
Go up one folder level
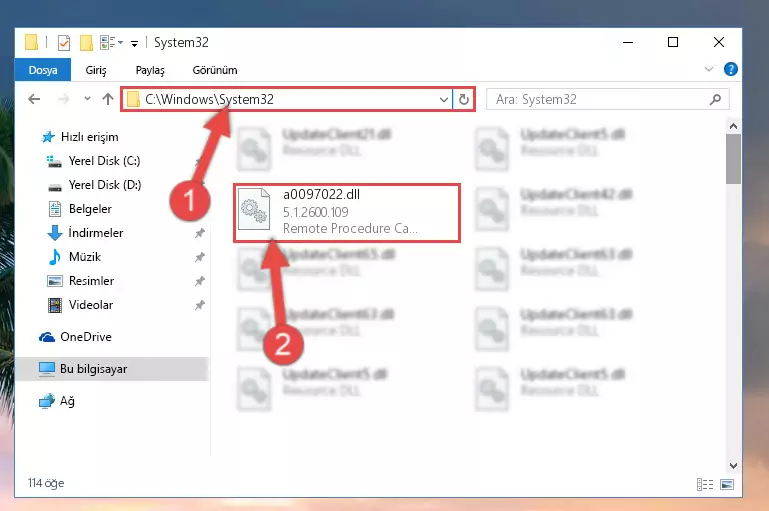[x=108, y=99]
